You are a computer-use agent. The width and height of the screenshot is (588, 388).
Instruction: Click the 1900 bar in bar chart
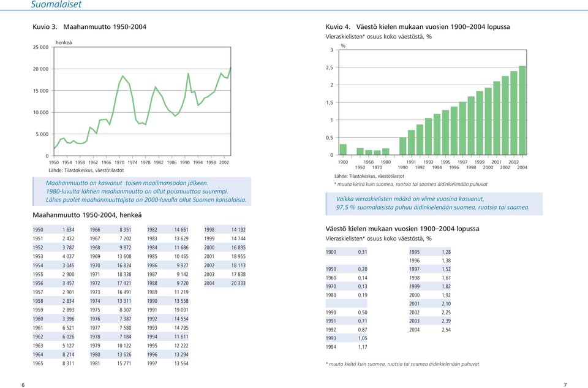click(343, 150)
